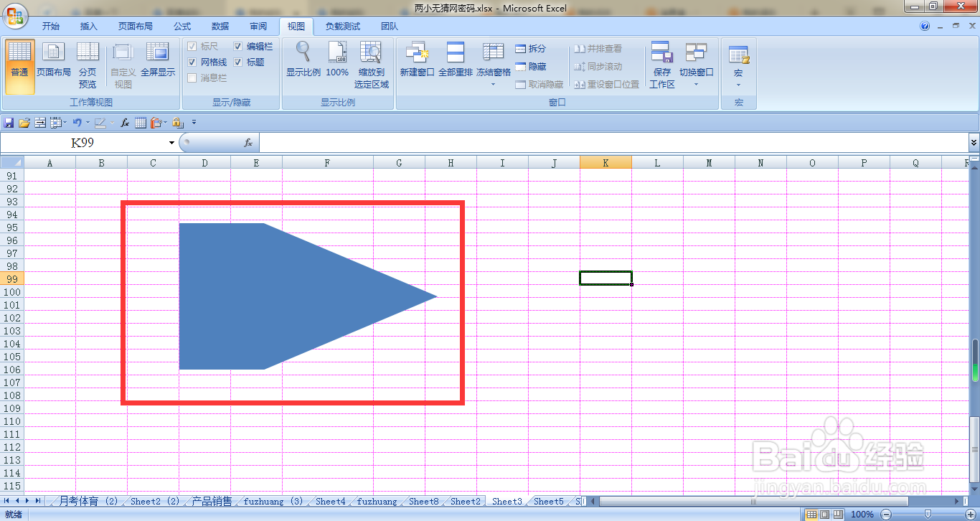Click the zoom in plus button
The image size is (980, 521).
[x=969, y=515]
